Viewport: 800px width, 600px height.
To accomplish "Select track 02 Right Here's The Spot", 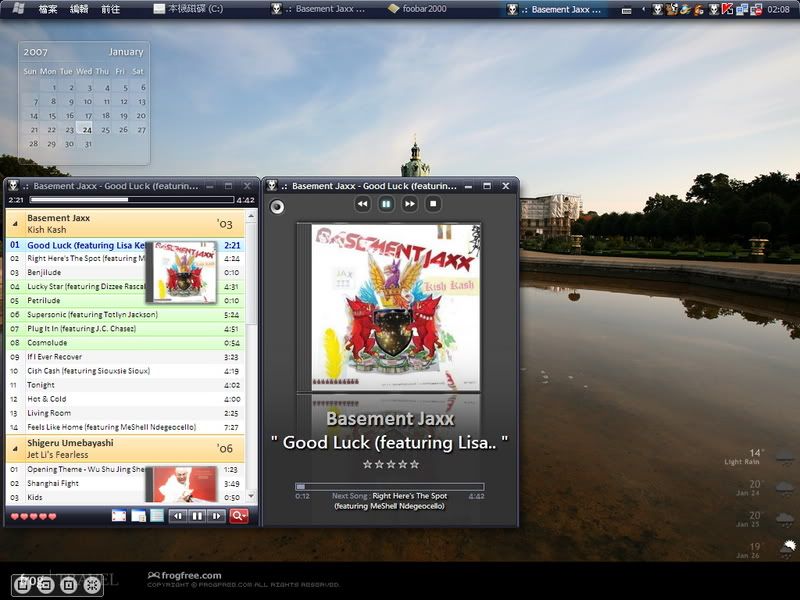I will 125,259.
